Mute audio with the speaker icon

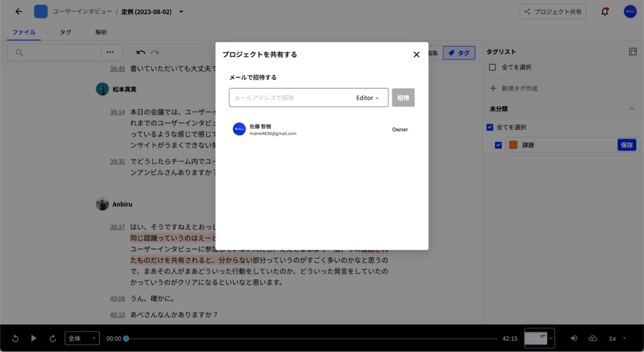pyautogui.click(x=574, y=338)
